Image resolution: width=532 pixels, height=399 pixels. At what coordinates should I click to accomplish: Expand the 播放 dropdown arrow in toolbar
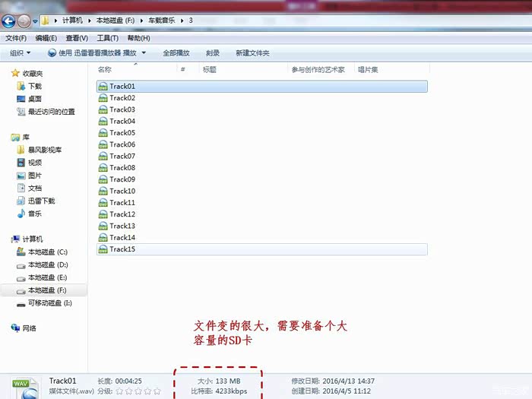point(144,53)
